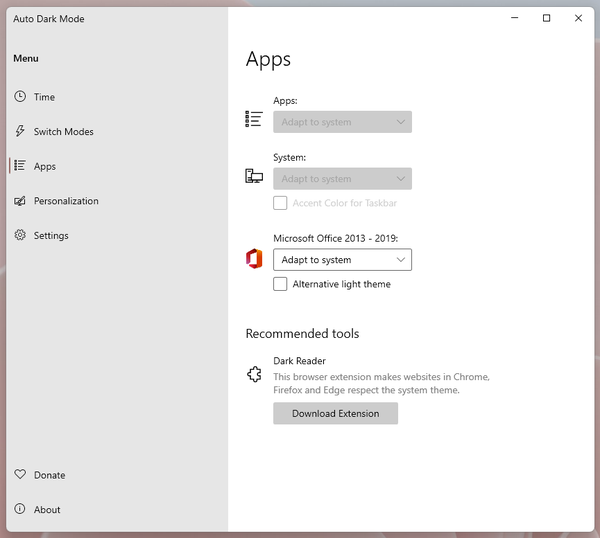Open the Microsoft Office theme dropdown
This screenshot has width=600, height=538.
[342, 260]
